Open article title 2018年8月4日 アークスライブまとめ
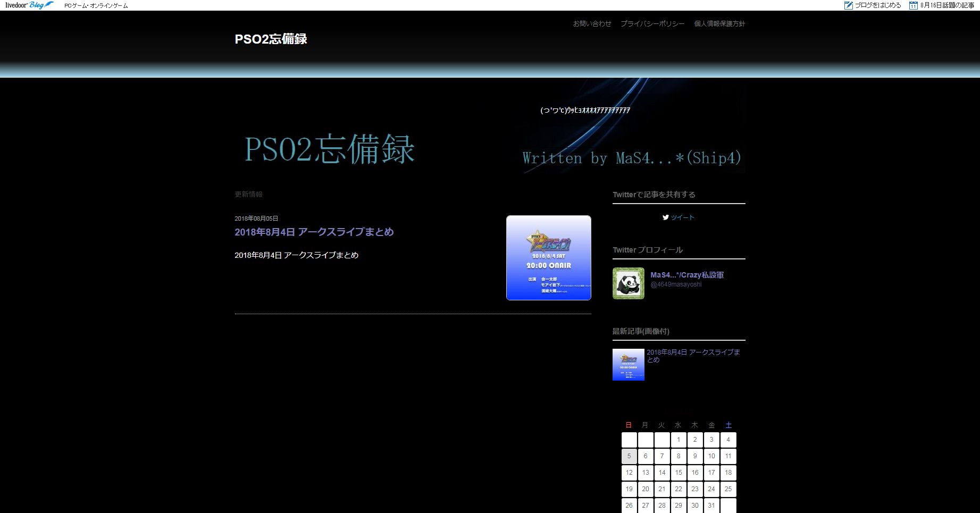Viewport: 980px width, 513px height. pos(314,232)
